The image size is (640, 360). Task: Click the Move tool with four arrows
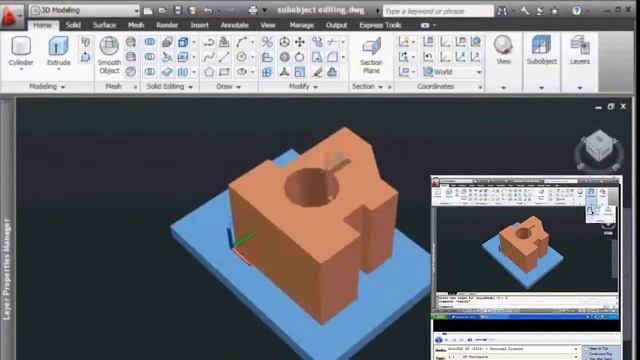click(x=300, y=42)
